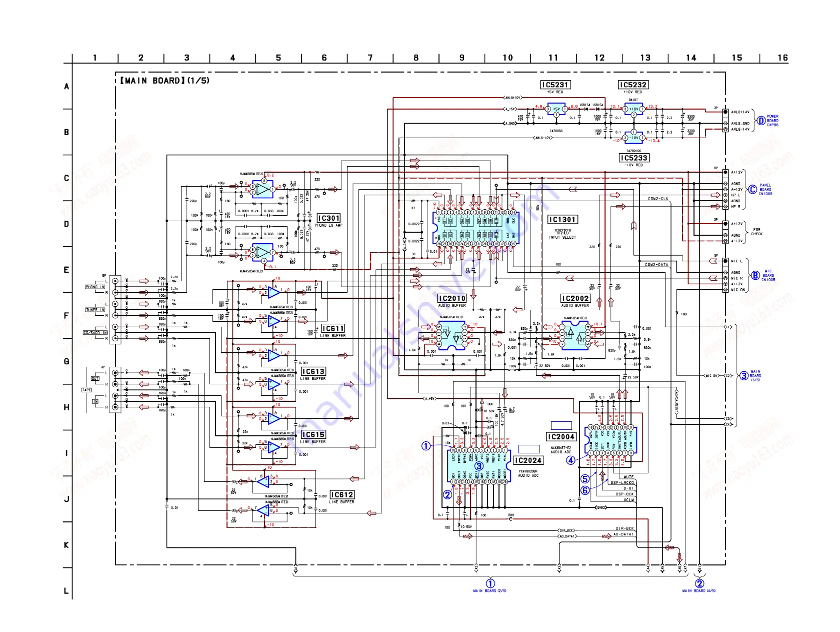
Task: Click the -10V REG caption
Action: [633, 165]
